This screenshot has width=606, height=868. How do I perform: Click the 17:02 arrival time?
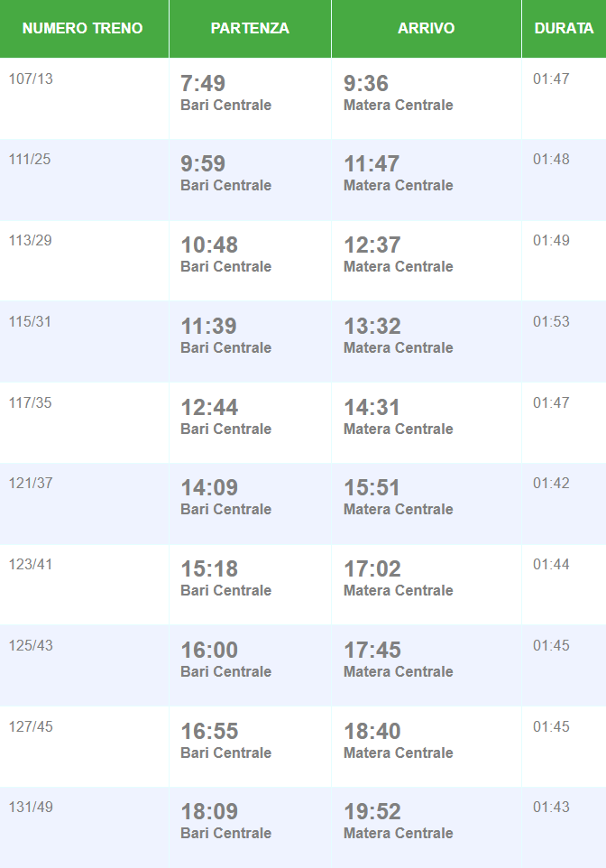coord(372,569)
